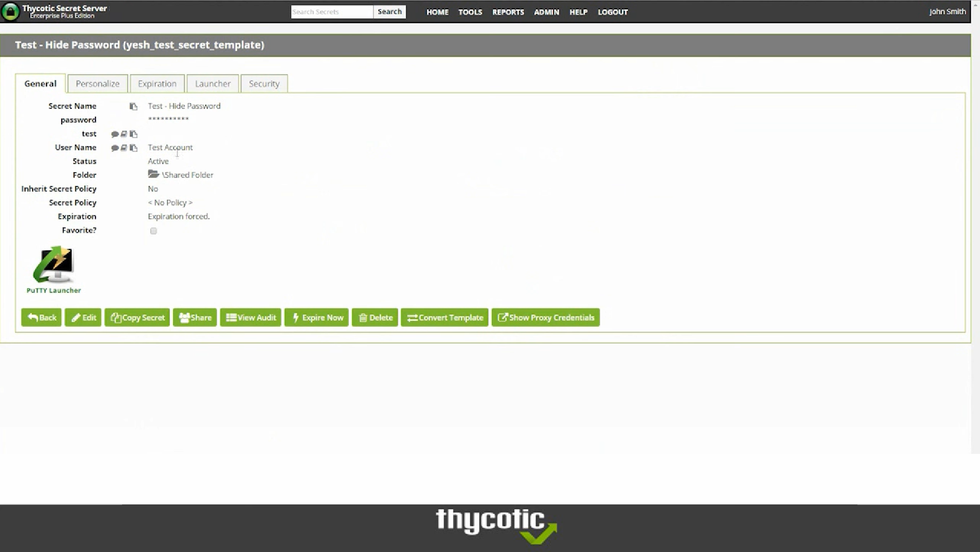Screen dimensions: 980x552
Task: Click the \Shared Folder link
Action: tap(187, 174)
